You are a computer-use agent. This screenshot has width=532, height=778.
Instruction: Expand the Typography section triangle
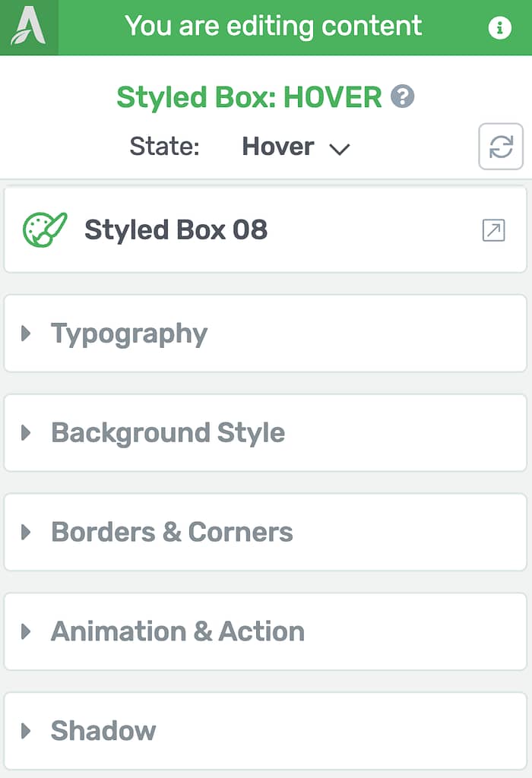27,334
